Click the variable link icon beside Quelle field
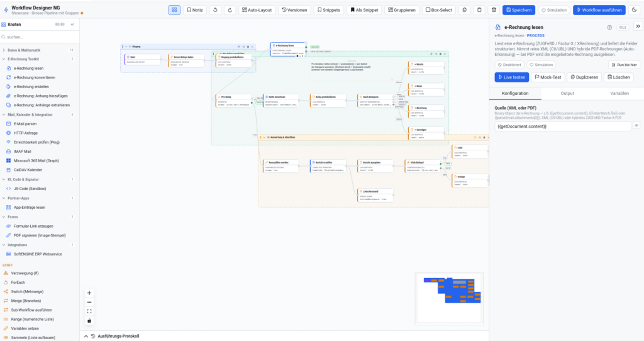 point(636,125)
